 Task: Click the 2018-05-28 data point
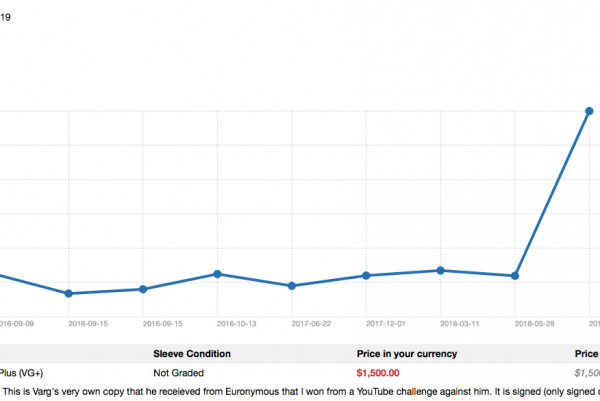[515, 275]
